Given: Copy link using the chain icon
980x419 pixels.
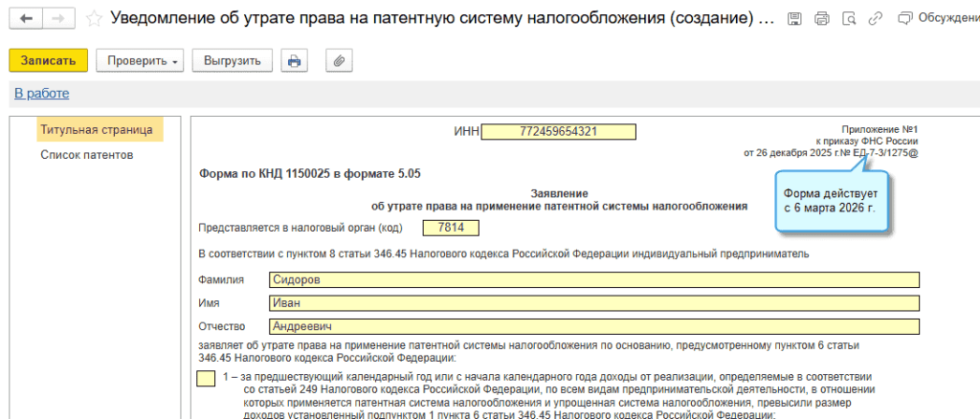Looking at the screenshot, I should (x=872, y=18).
